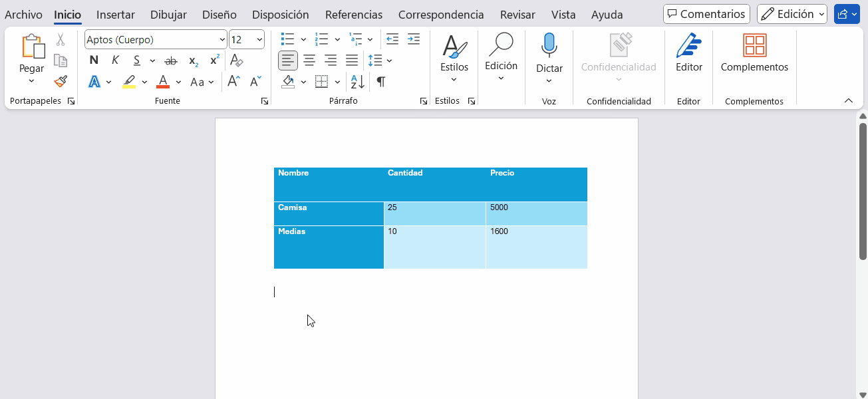868x399 pixels.
Task: Open the Editor pen icon
Action: (x=688, y=46)
